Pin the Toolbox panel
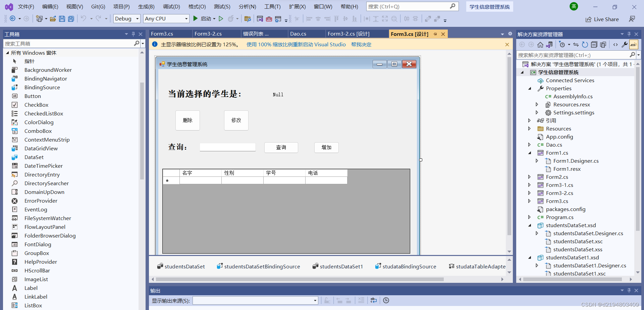Screen dimensions: 644x310 pyautogui.click(x=133, y=34)
